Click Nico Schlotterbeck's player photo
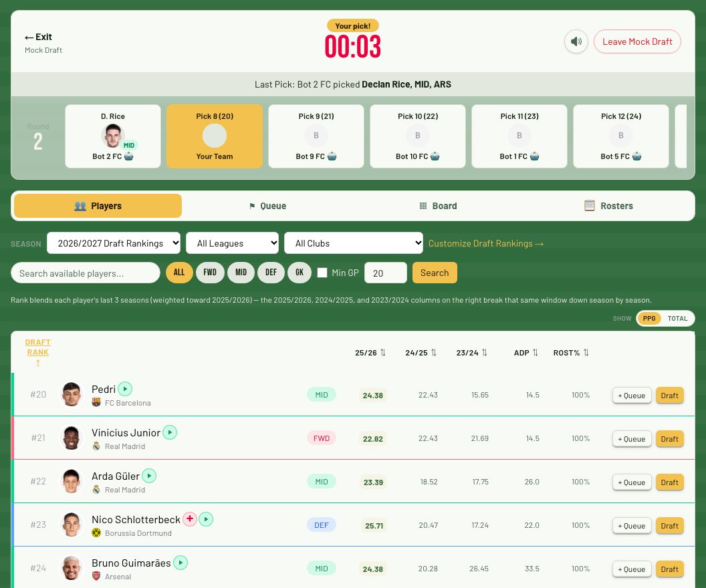The width and height of the screenshot is (706, 588). coord(71,525)
